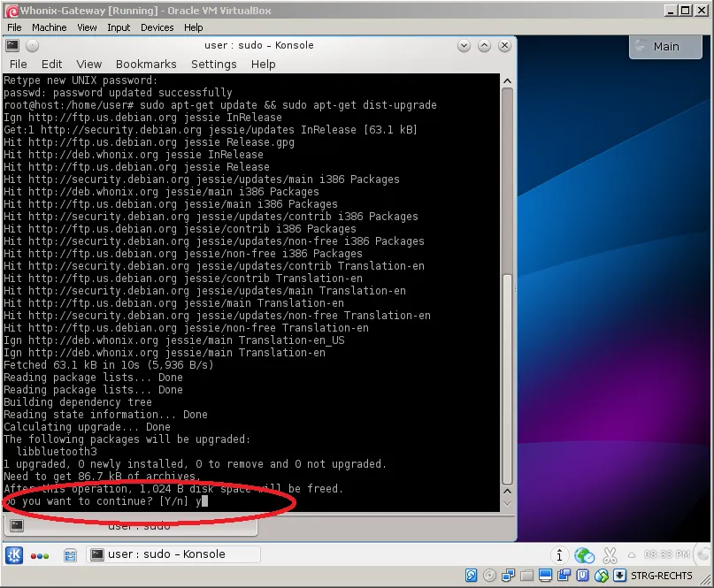Click the panel edge settings icon beside the clock

click(x=704, y=554)
